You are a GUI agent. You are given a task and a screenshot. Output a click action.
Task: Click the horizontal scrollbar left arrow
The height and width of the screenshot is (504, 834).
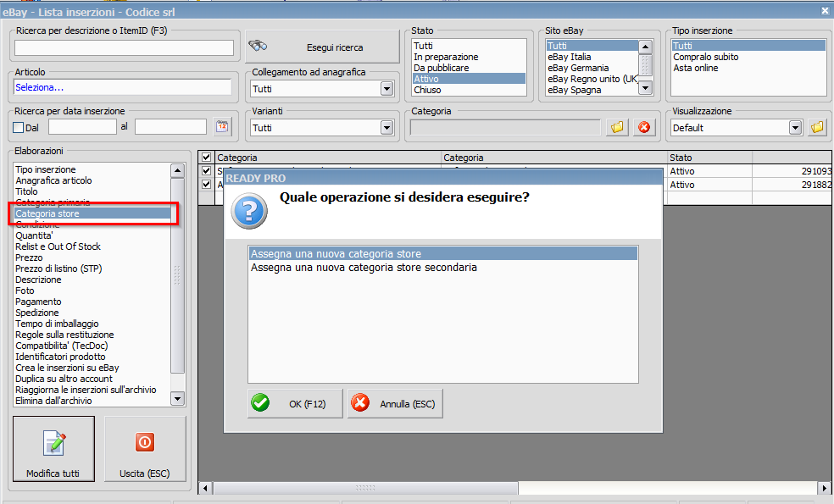(x=206, y=488)
